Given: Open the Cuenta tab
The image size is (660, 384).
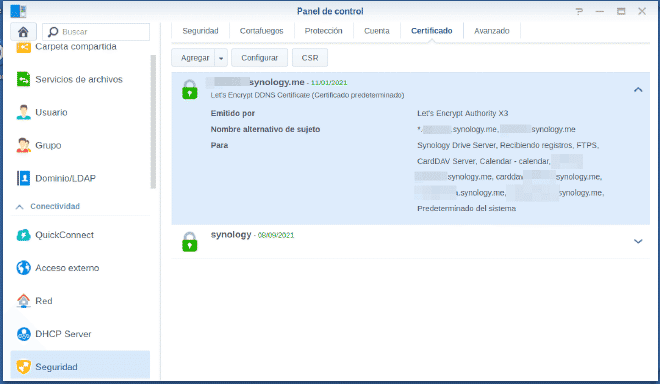Looking at the screenshot, I should tap(377, 31).
